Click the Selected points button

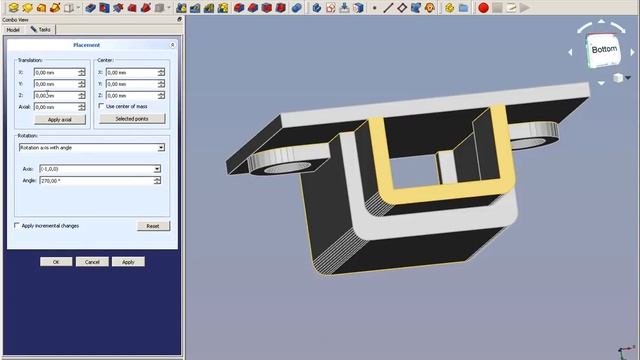point(132,118)
